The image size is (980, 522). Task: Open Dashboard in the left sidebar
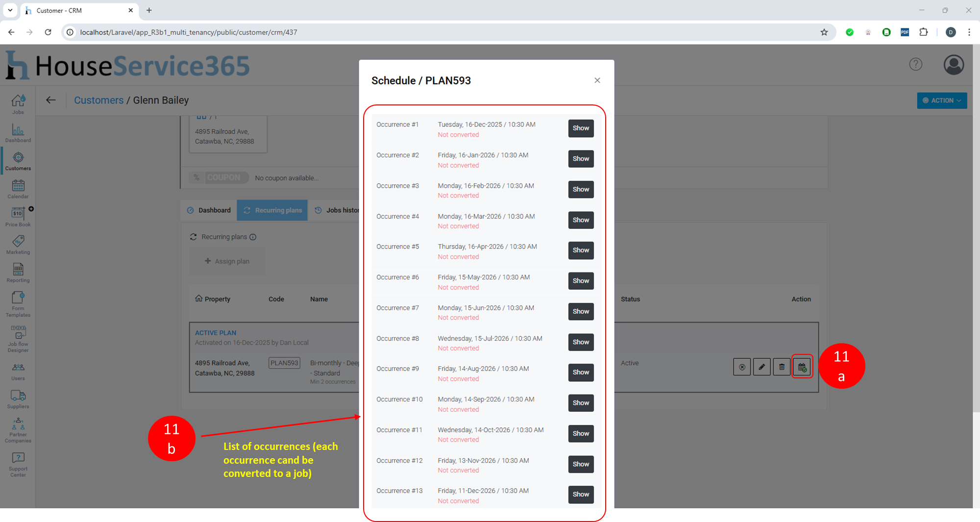18,133
